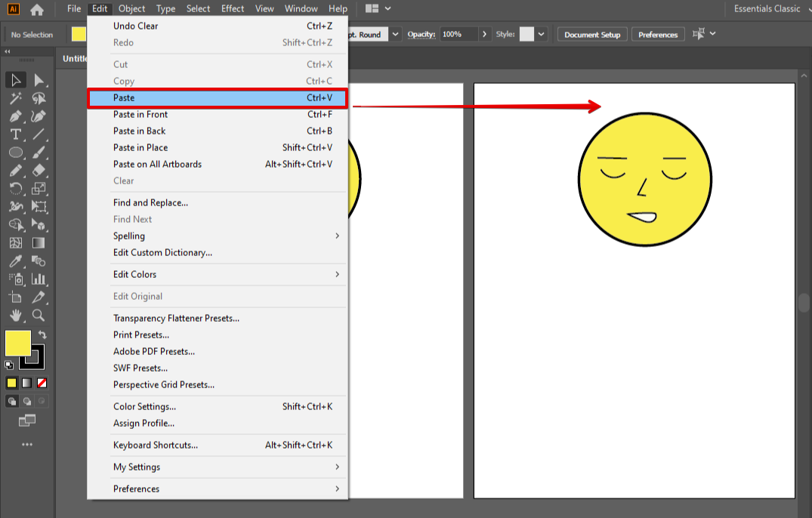Screen dimensions: 812x518
Task: Open the Object menu
Action: click(131, 9)
